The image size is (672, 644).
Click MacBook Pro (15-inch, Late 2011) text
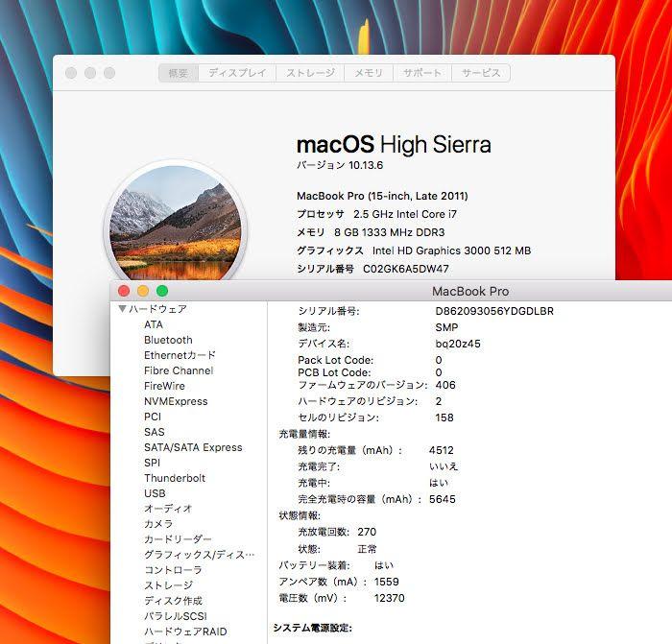pos(382,196)
